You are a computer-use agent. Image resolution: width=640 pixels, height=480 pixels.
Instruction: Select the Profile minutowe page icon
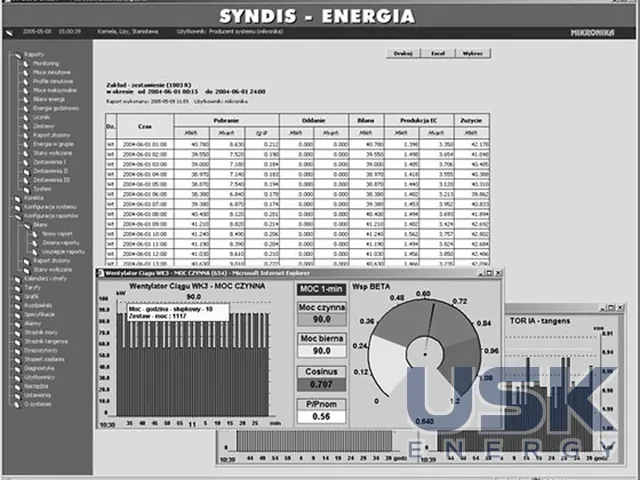(26, 82)
